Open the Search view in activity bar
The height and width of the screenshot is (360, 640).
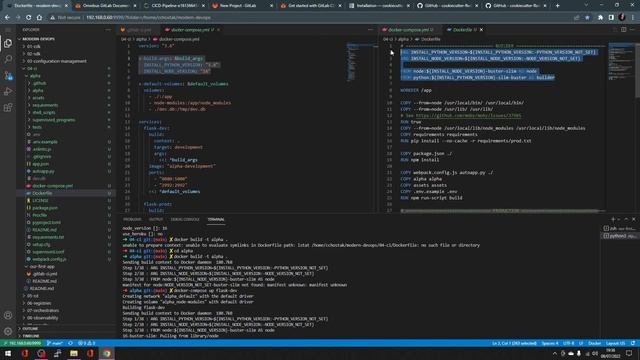[8, 59]
